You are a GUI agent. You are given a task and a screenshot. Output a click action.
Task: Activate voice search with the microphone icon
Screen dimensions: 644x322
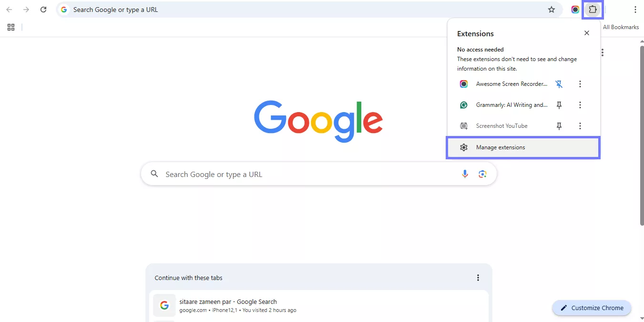click(465, 174)
